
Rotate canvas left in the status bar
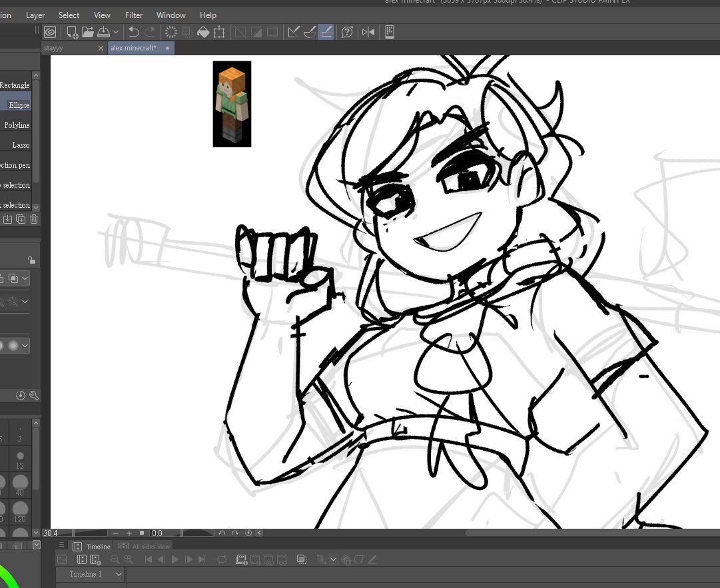pos(222,533)
